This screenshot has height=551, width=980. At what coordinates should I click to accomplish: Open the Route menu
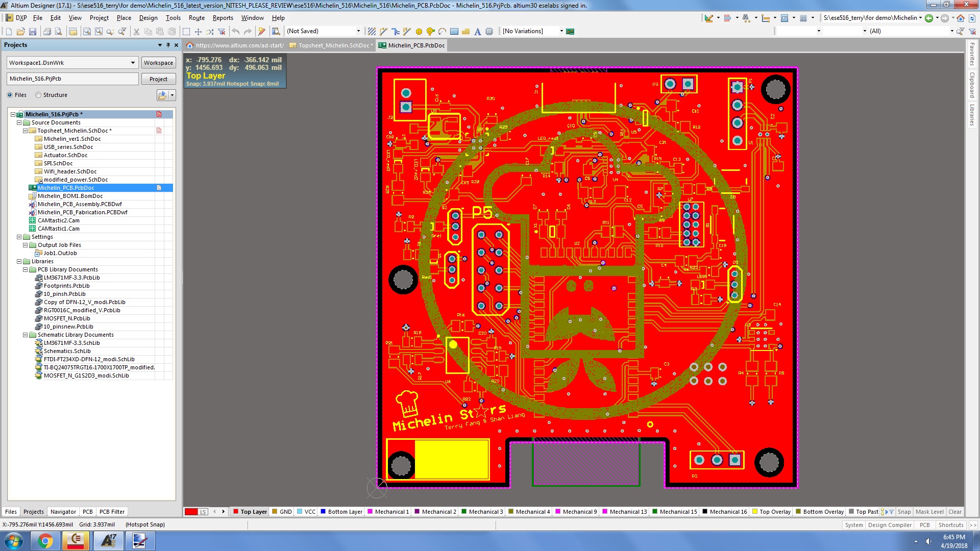point(197,18)
